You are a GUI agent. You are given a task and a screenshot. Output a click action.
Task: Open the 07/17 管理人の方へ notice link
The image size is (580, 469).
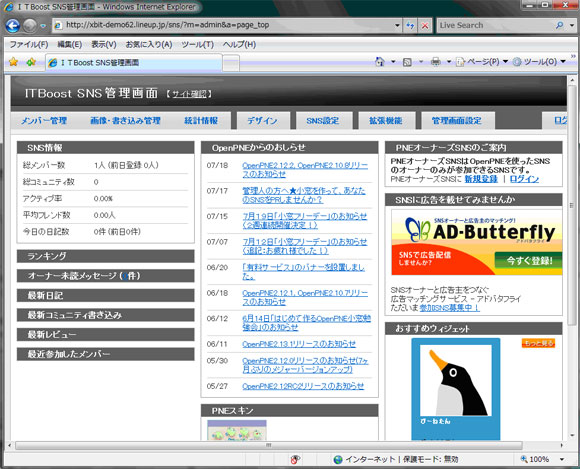[x=304, y=195]
